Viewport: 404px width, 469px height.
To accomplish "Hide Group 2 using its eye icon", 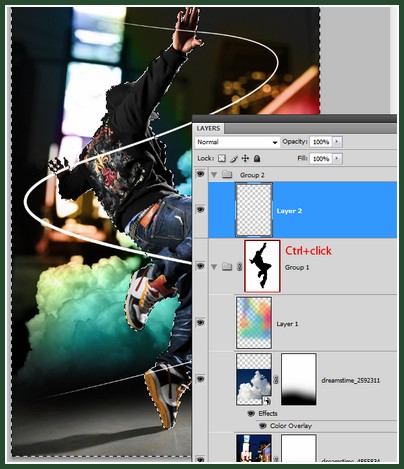I will tap(200, 174).
